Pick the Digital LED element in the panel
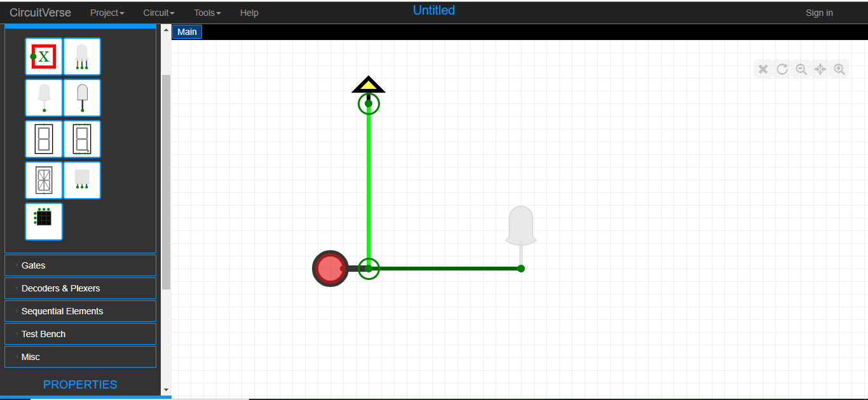 44,98
